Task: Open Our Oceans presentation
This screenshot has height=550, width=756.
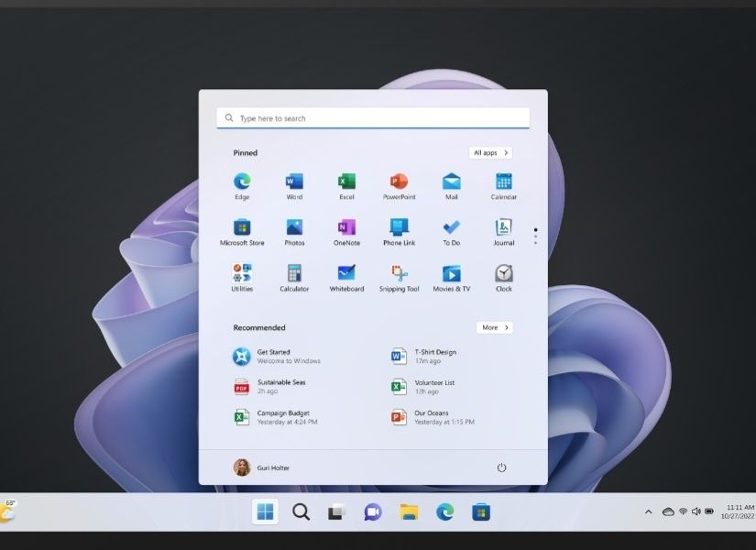Action: pyautogui.click(x=433, y=417)
